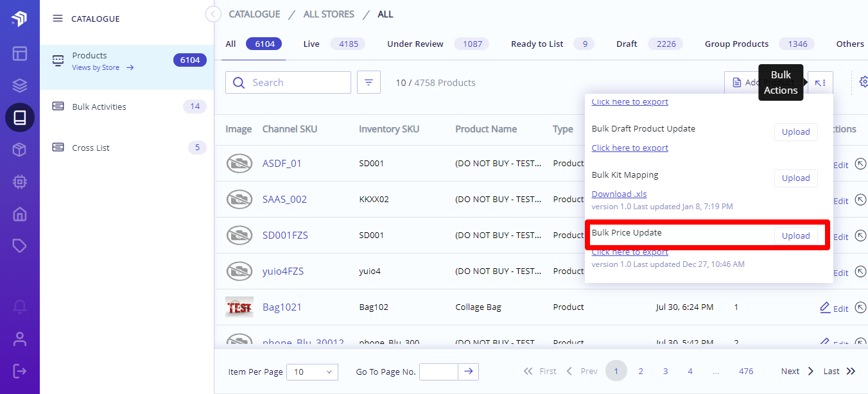Click the ASDF_01 product image placeholder
Viewport: 868px width, 394px height.
point(239,164)
